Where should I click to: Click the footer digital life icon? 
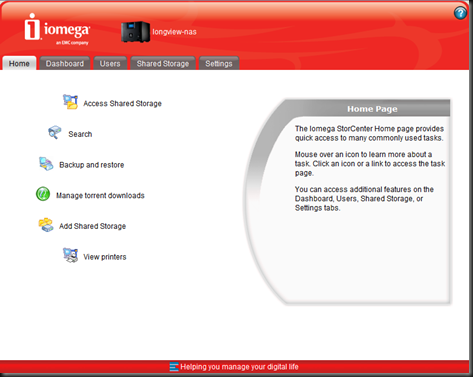tap(174, 367)
